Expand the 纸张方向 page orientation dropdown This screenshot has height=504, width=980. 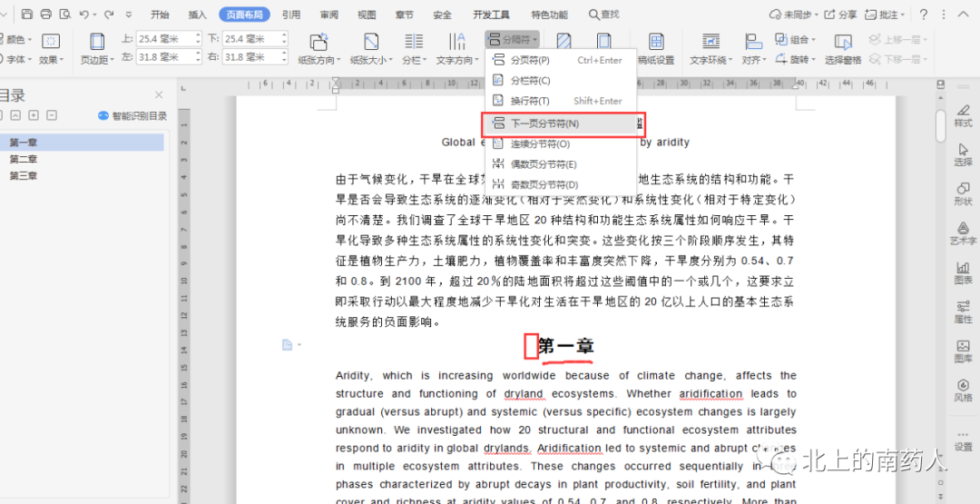318,60
